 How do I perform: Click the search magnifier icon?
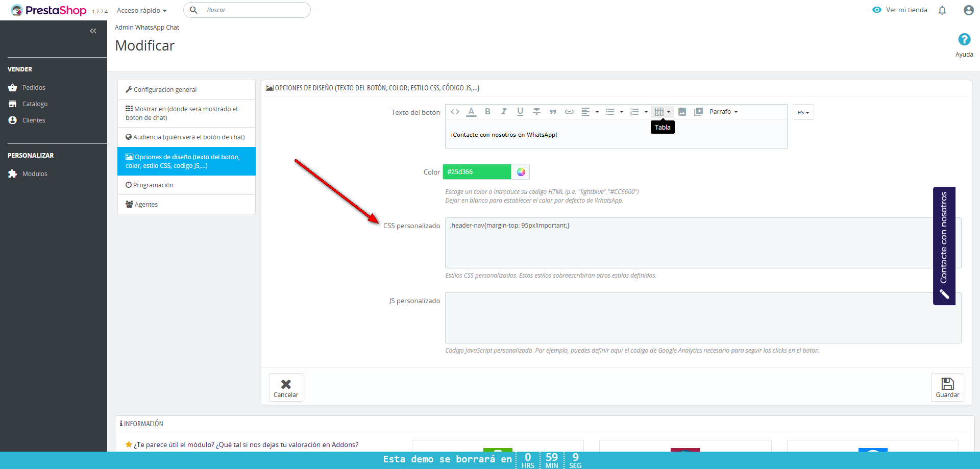[x=193, y=10]
